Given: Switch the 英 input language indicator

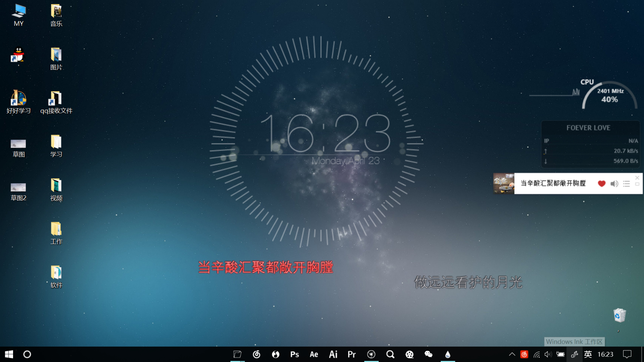Looking at the screenshot, I should [588, 354].
